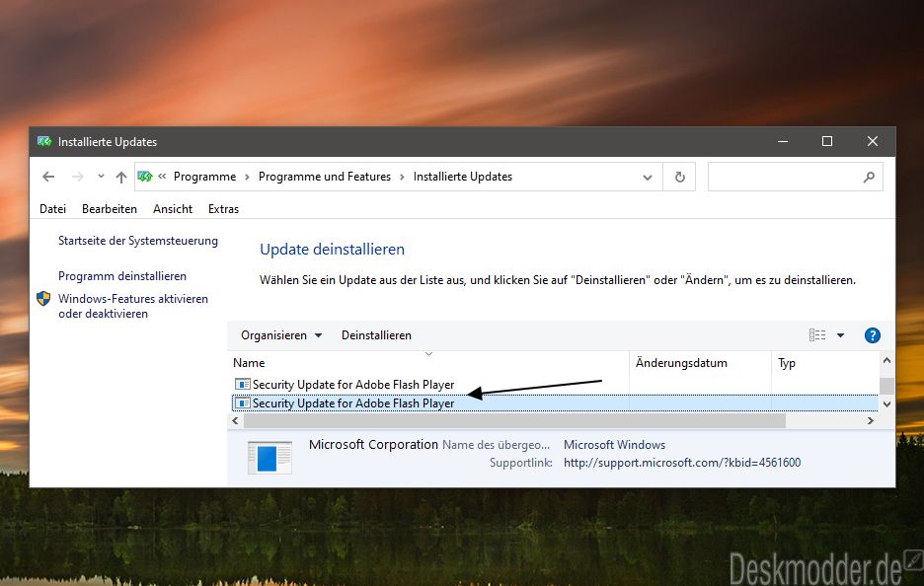924x586 pixels.
Task: Click the Deinstallieren button
Action: tap(376, 335)
